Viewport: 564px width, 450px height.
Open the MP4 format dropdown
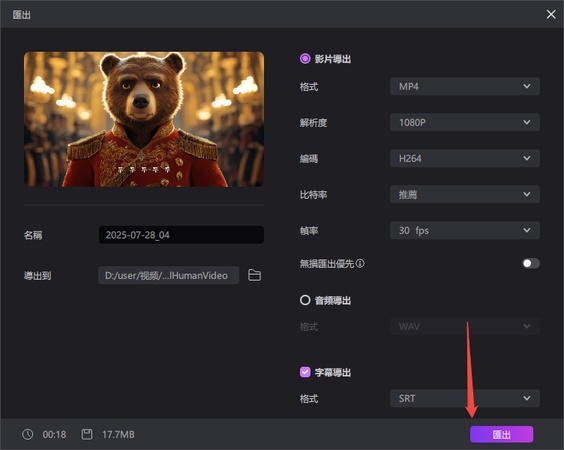click(465, 86)
